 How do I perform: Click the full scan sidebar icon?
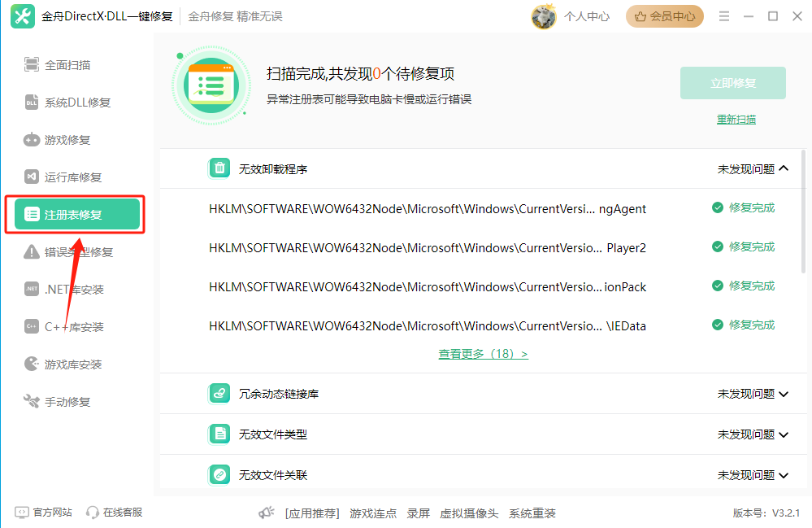click(32, 65)
